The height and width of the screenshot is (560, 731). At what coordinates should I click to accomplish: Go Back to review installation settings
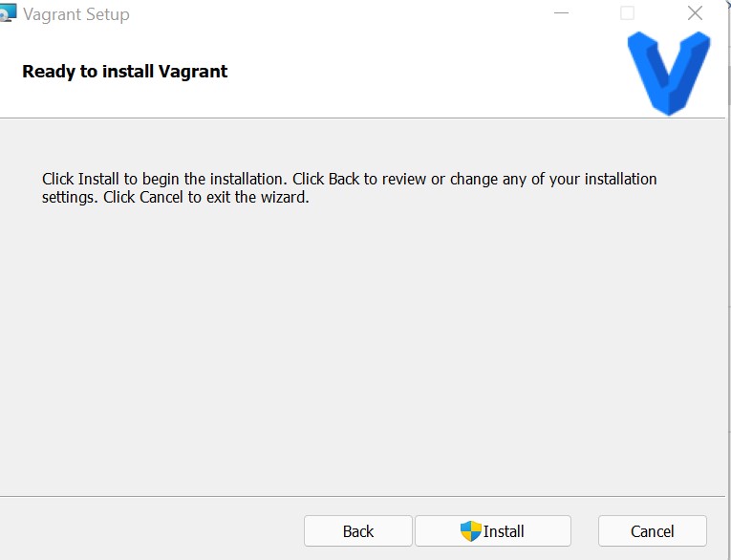(357, 531)
